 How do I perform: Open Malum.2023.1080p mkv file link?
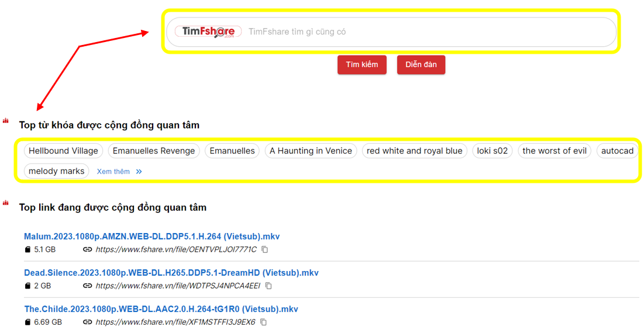click(x=152, y=237)
